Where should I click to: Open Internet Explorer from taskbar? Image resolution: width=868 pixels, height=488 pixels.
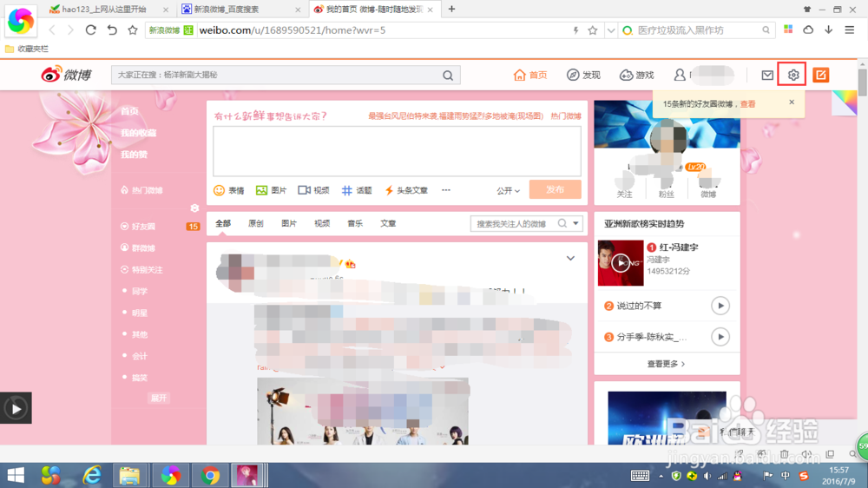(92, 475)
